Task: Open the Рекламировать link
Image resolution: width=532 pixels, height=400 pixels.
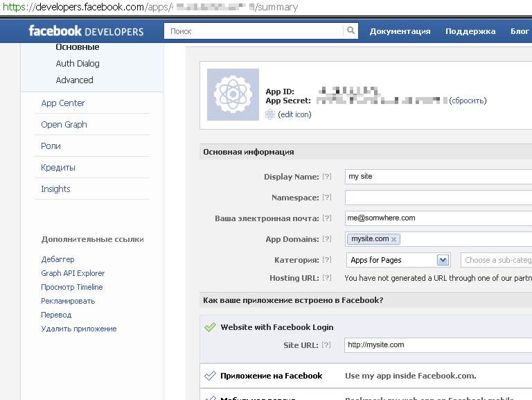Action: 68,301
